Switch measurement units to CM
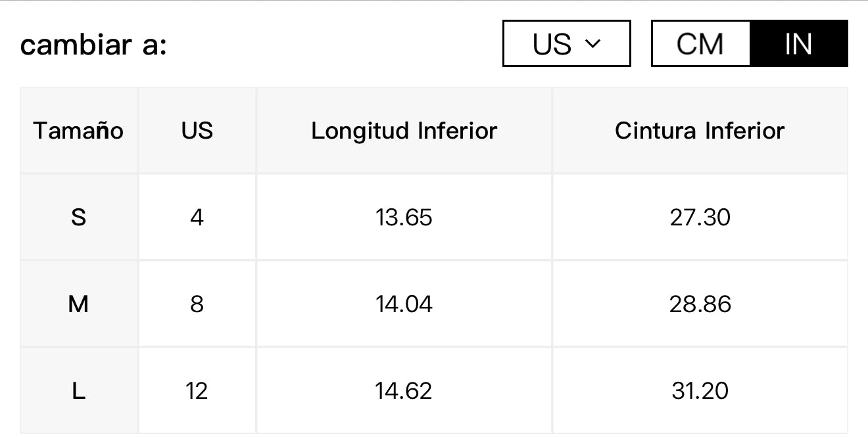This screenshot has width=868, height=437. 700,43
